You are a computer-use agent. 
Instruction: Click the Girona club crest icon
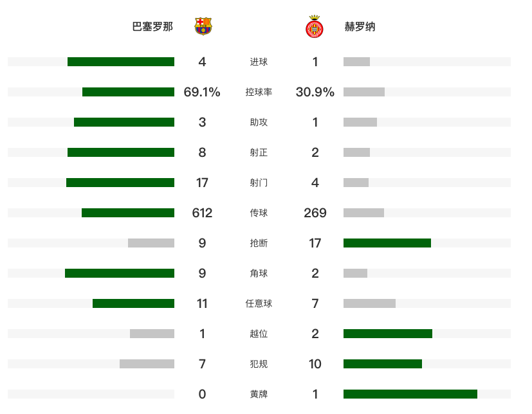314,26
